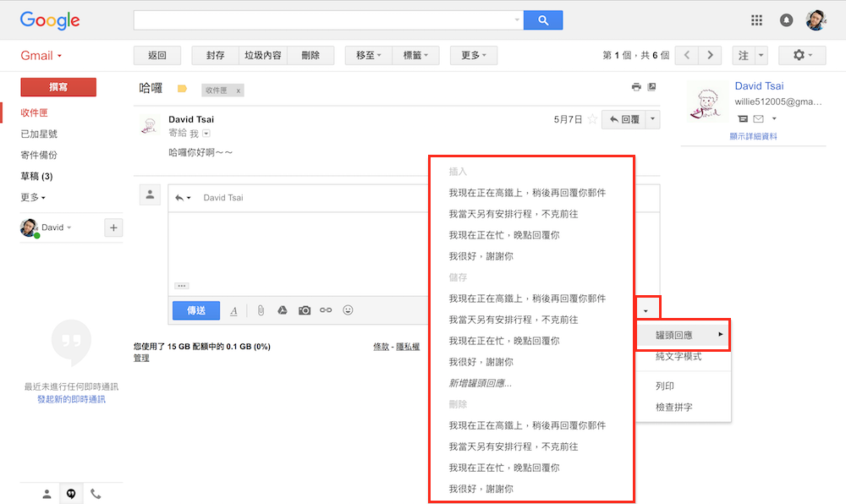
Task: Choose 純文字模式 from the menu
Action: tap(678, 357)
